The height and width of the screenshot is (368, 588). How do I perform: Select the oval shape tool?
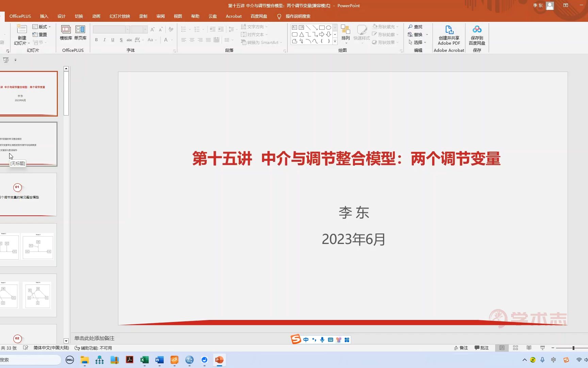pos(328,27)
